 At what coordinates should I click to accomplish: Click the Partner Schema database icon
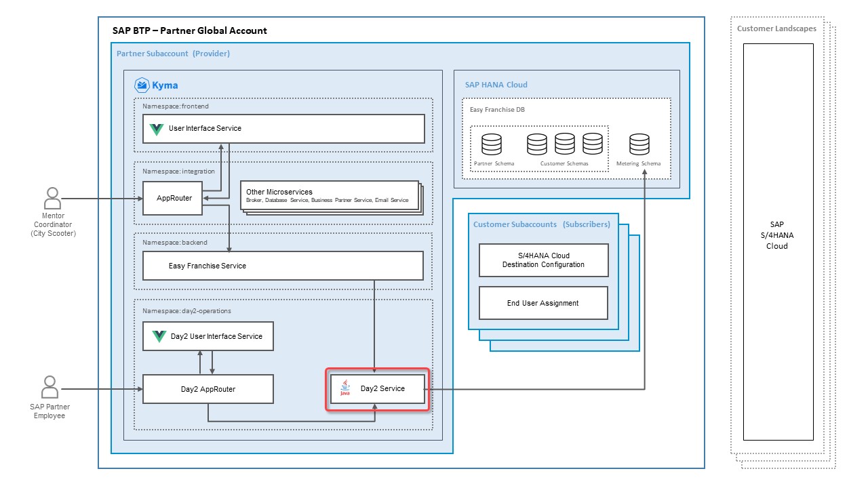pos(492,144)
